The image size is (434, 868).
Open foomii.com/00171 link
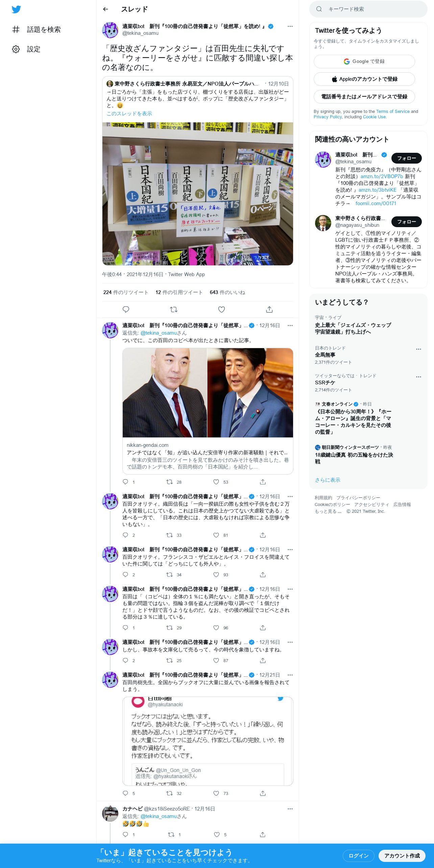(x=376, y=203)
